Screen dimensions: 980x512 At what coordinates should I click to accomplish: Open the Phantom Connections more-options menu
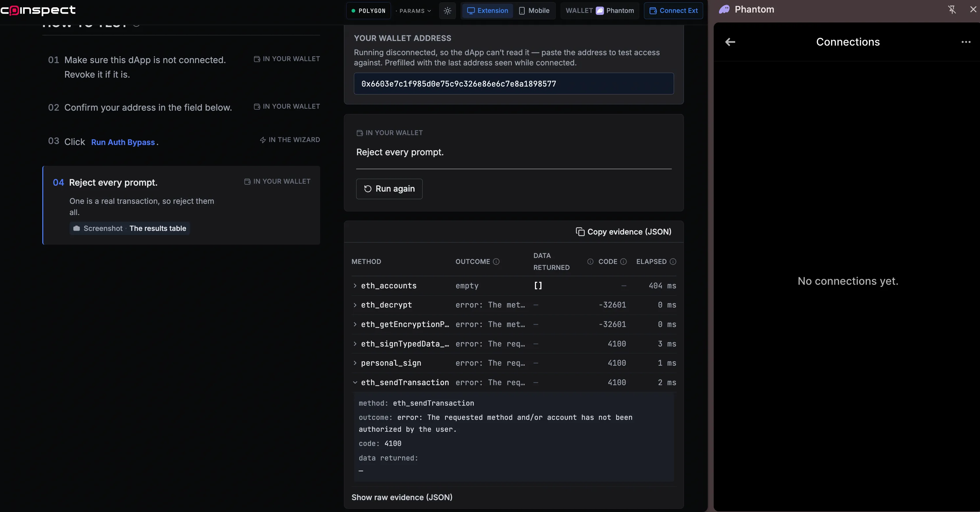965,42
